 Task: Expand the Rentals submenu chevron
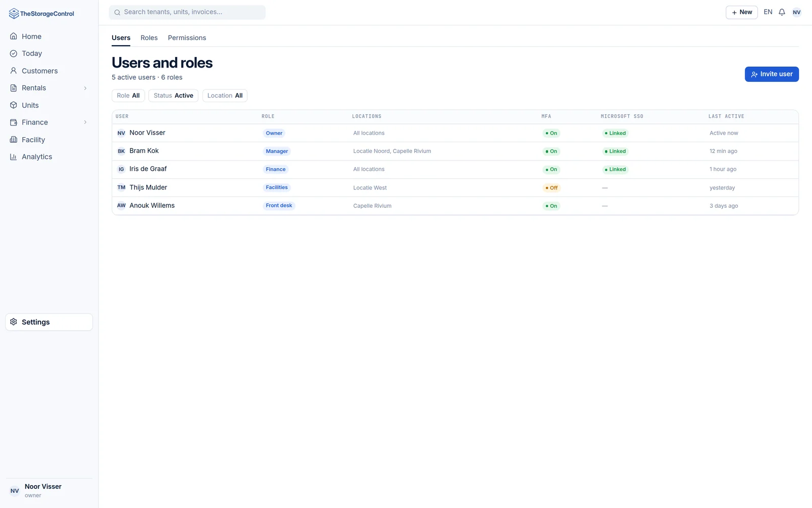pos(85,88)
